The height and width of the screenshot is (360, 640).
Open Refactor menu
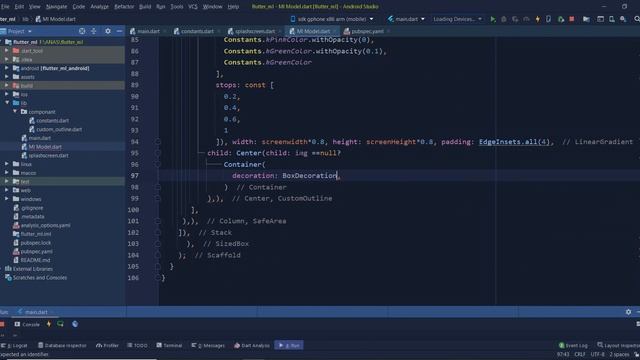(x=124, y=7)
